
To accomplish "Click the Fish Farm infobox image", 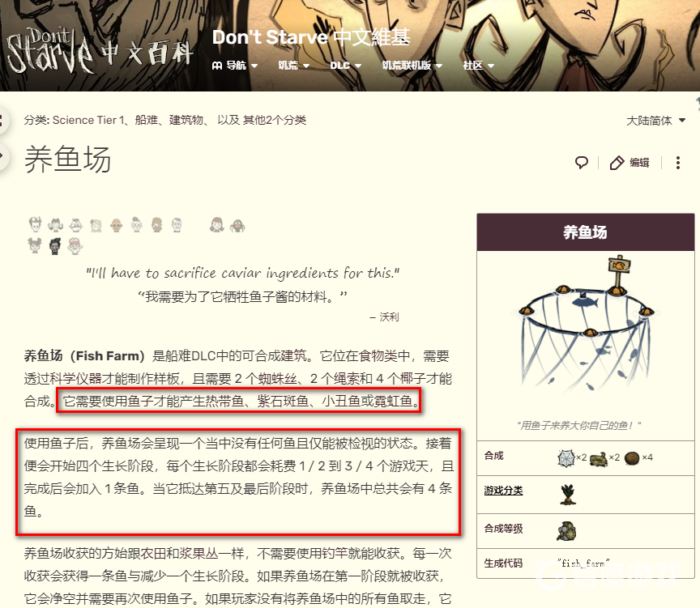I will point(585,323).
